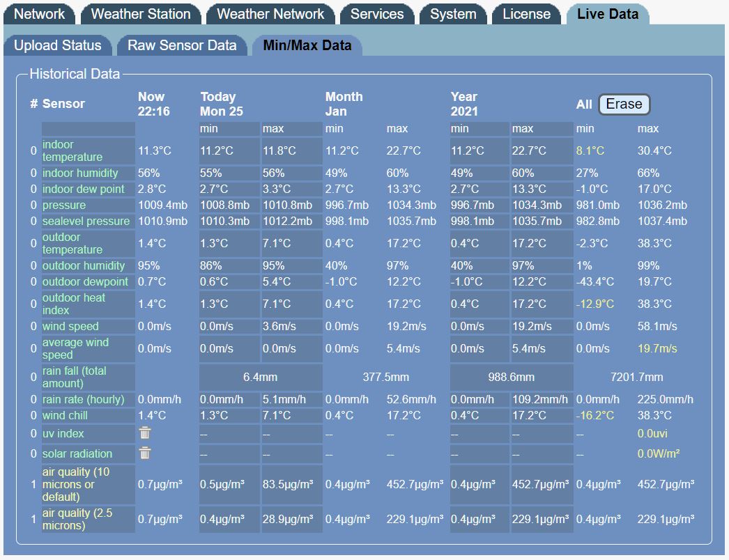Switch to Upload Status sub-tab
This screenshot has height=560, width=729.
[x=58, y=45]
